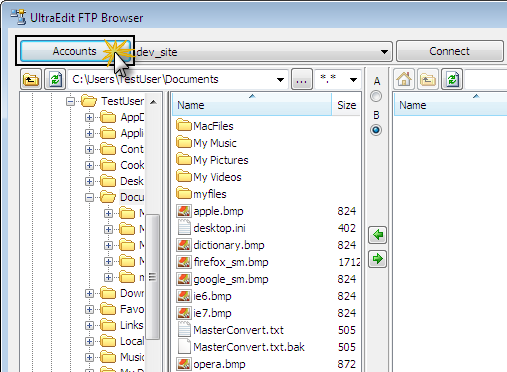The height and width of the screenshot is (372, 507).
Task: Click the right green transfer arrow
Action: (378, 259)
